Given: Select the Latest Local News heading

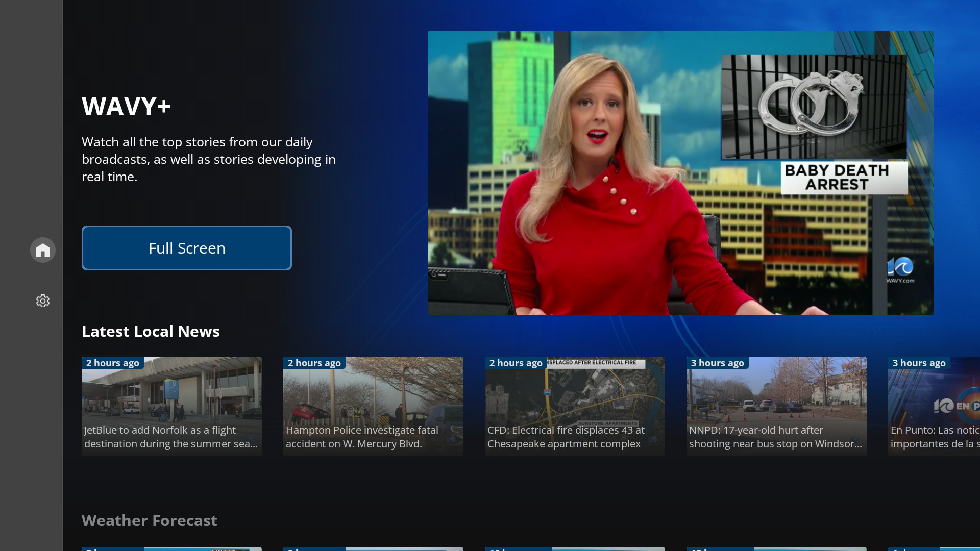Looking at the screenshot, I should pyautogui.click(x=151, y=332).
